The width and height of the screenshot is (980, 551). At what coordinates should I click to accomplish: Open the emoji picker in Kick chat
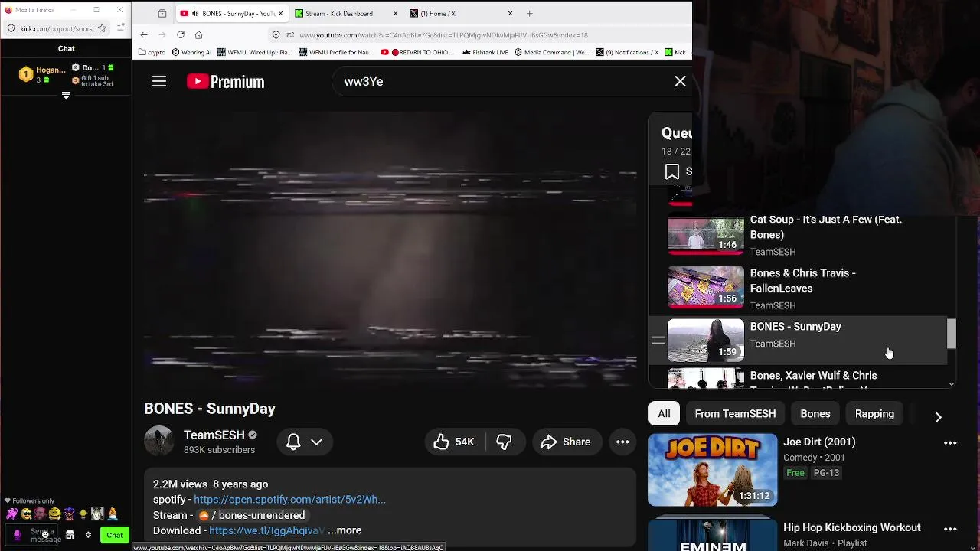point(46,535)
